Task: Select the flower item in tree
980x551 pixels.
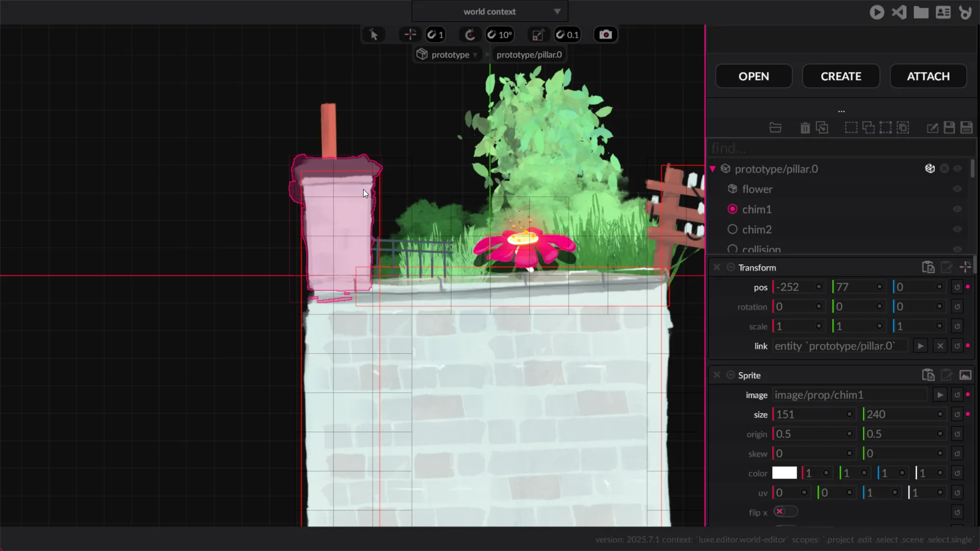Action: point(757,189)
